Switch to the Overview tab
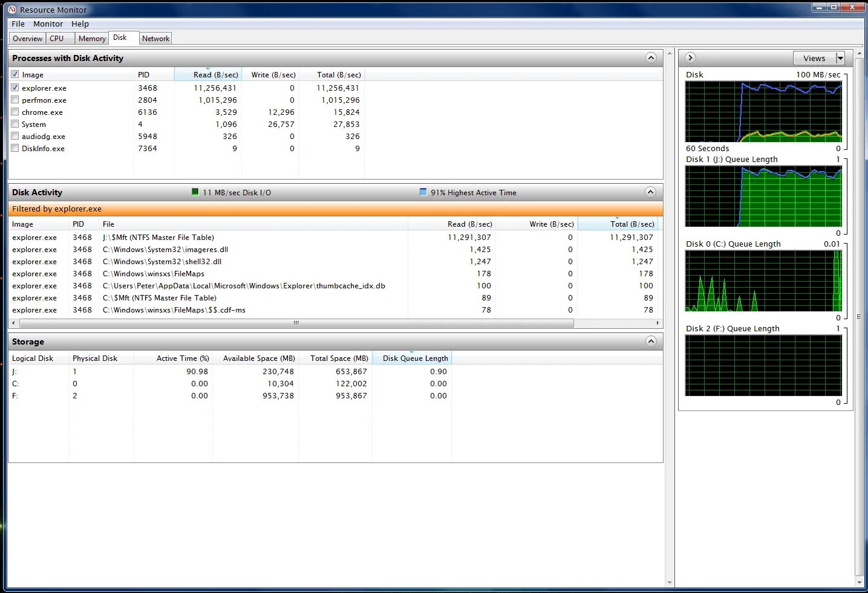Screen dimensions: 868x593 [27, 38]
